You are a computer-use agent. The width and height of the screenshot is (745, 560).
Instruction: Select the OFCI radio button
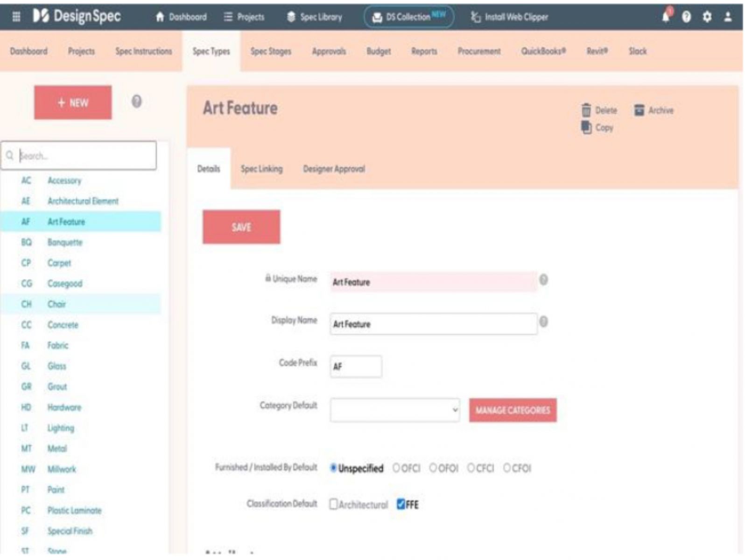point(396,468)
